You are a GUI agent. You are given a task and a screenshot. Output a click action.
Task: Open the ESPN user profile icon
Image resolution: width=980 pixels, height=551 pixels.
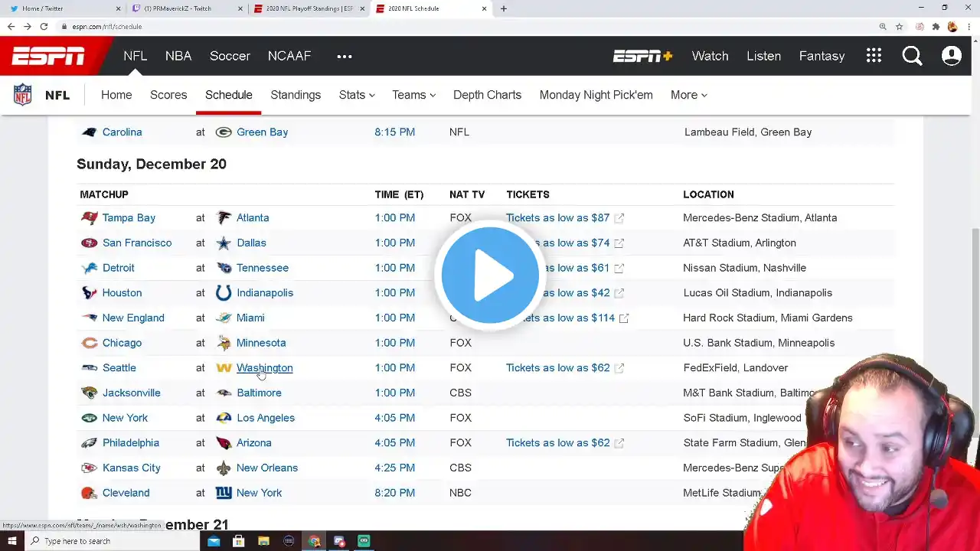click(x=952, y=56)
